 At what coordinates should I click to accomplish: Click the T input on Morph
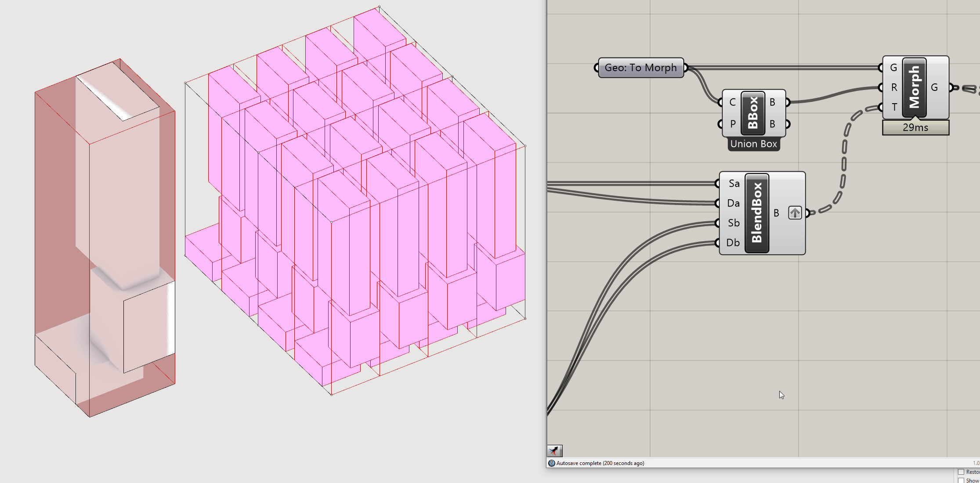894,107
